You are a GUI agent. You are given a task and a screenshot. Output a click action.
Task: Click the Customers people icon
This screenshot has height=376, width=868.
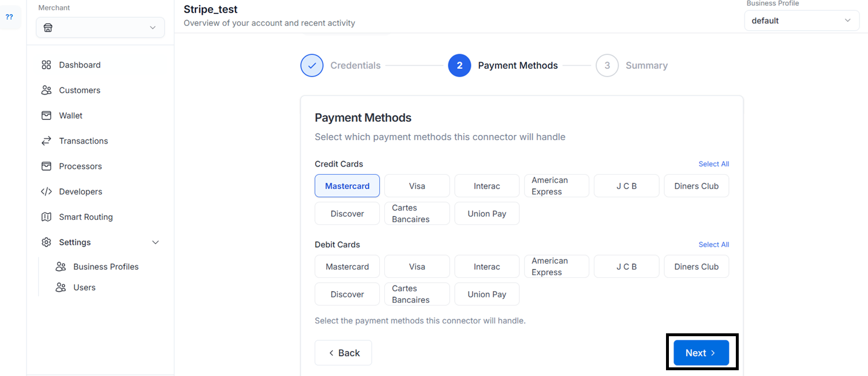46,91
